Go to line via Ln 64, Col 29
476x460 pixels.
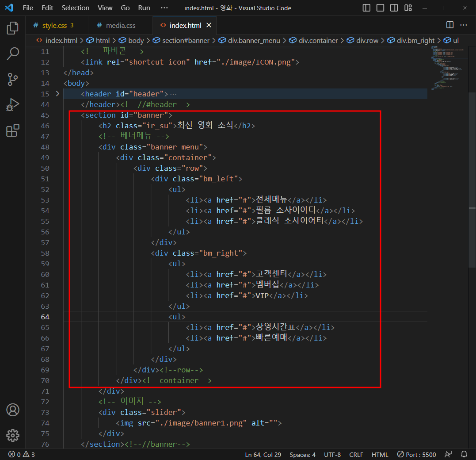(x=263, y=455)
